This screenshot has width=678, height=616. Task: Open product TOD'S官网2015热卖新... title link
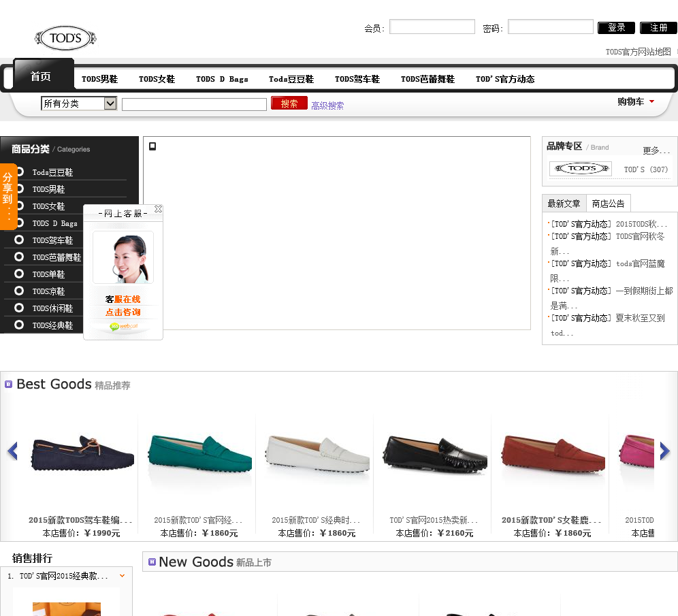point(434,520)
